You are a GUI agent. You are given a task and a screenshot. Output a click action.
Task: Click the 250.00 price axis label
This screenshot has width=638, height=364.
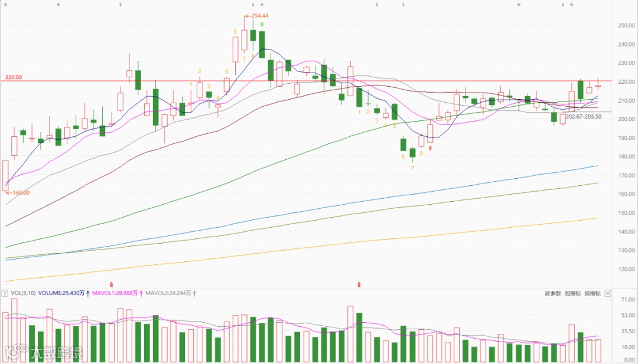(626, 25)
